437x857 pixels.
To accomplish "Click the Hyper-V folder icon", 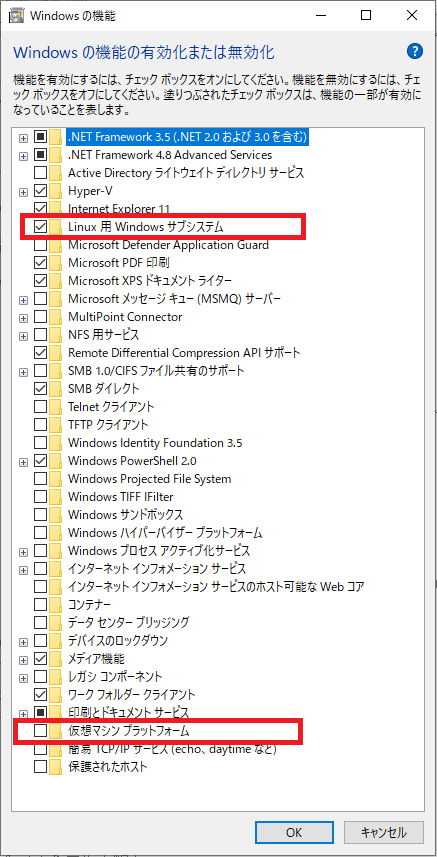I will 55,191.
